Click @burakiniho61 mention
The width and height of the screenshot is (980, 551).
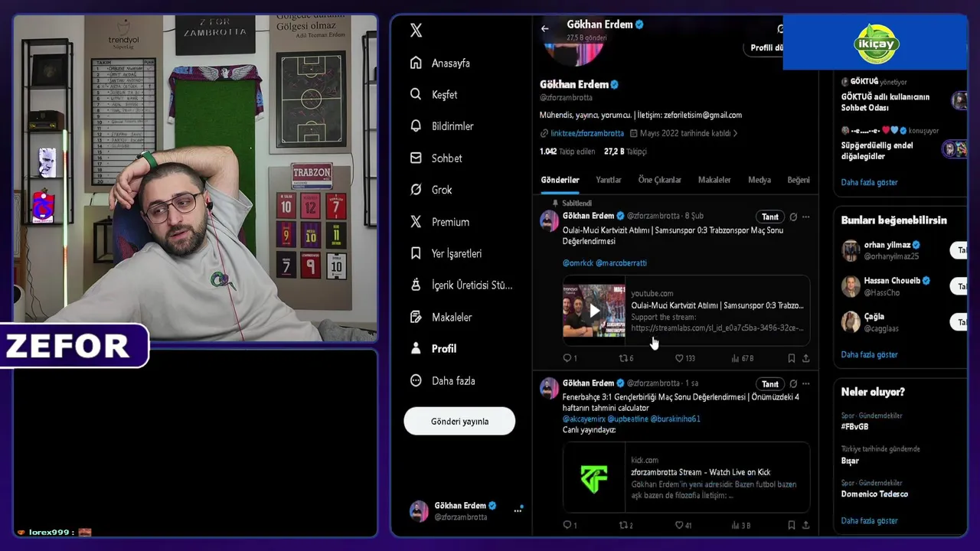(x=675, y=419)
